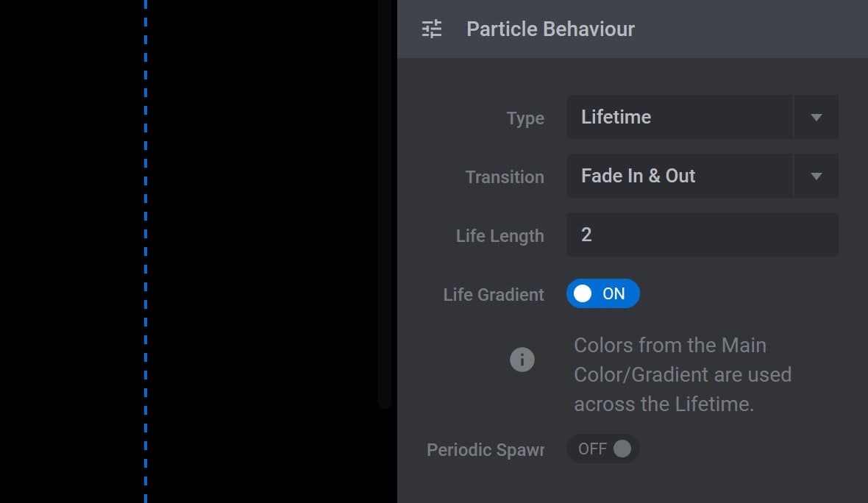
Task: Click the Life Gradient label
Action: tap(494, 294)
